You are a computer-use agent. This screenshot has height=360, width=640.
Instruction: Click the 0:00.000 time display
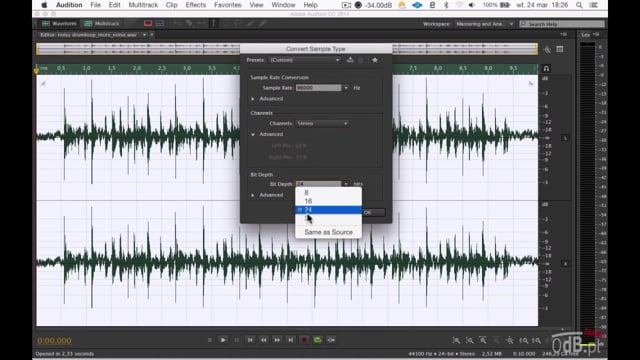point(54,340)
